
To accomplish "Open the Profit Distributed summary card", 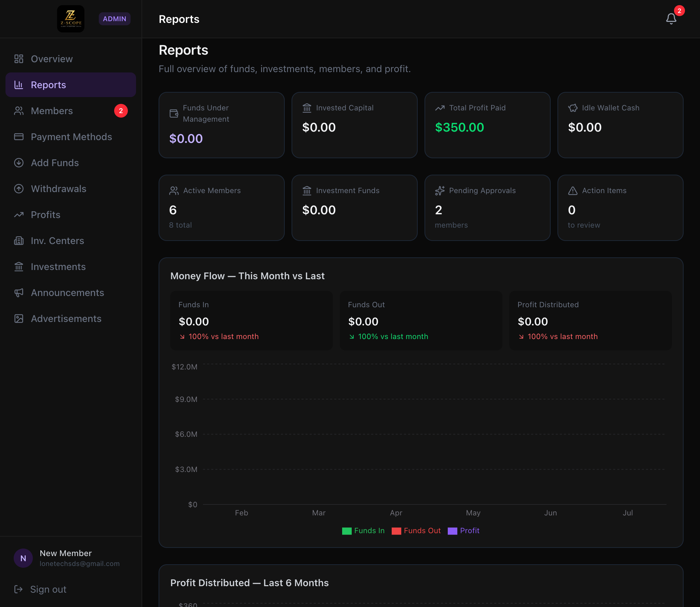I will click(x=591, y=321).
